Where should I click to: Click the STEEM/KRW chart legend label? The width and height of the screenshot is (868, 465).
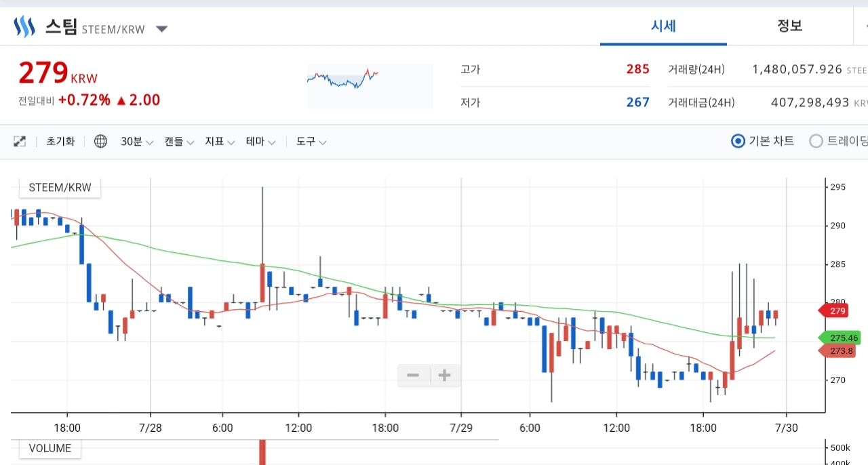60,188
